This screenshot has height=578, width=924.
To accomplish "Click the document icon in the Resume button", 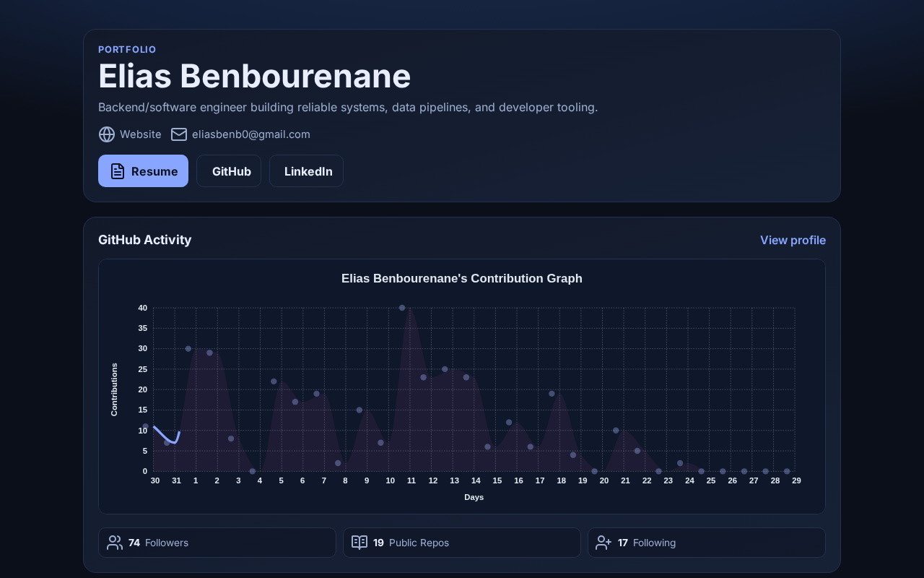I will (x=118, y=171).
